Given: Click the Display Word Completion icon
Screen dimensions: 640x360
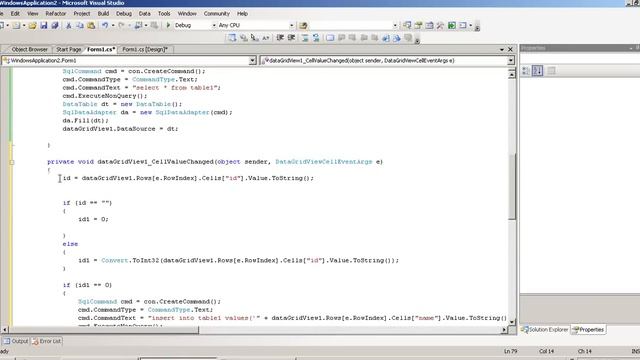Looking at the screenshot, I should 266,38.
